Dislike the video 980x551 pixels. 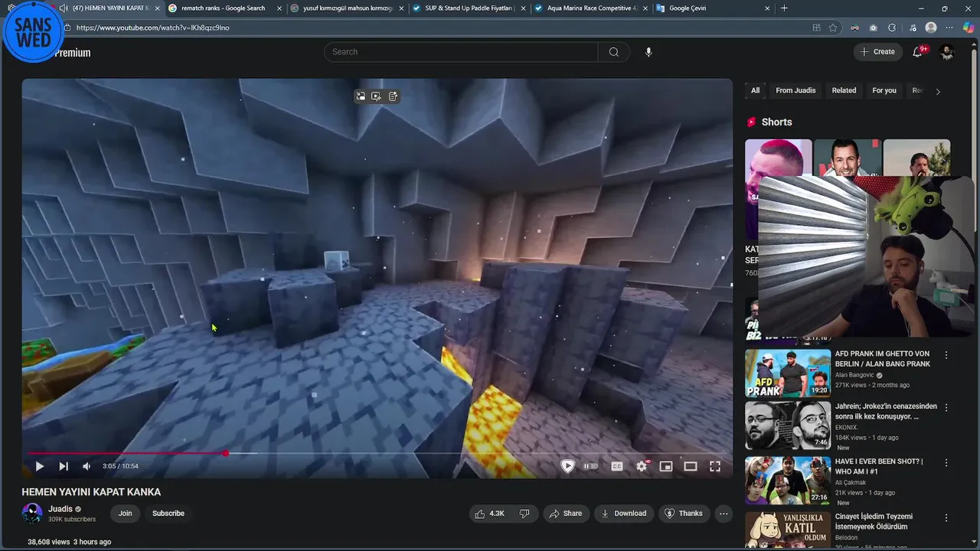(x=524, y=514)
